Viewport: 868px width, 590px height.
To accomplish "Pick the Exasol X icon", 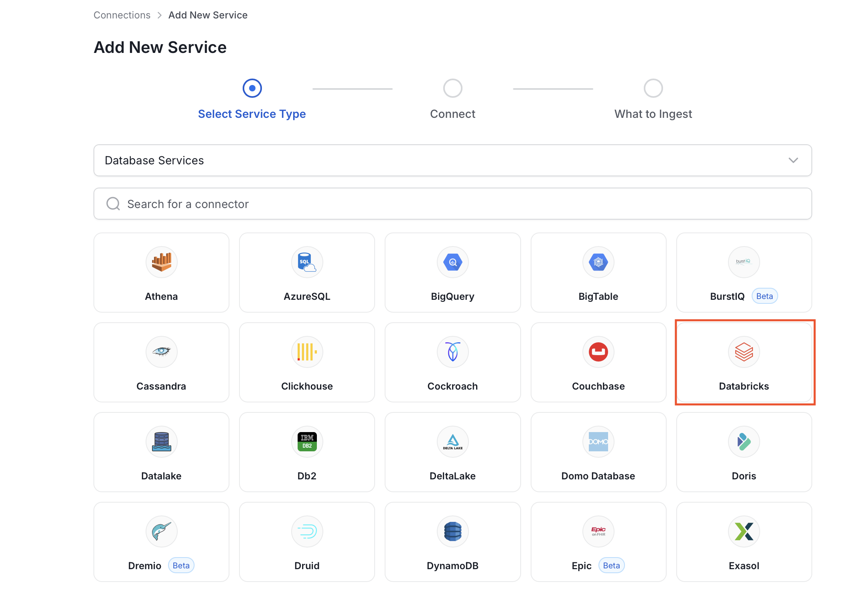I will [x=744, y=531].
